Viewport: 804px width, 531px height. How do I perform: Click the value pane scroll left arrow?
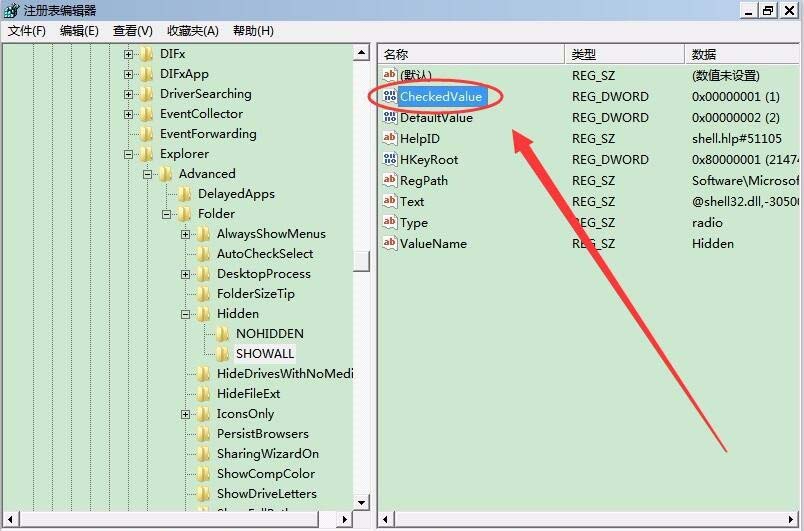386,519
